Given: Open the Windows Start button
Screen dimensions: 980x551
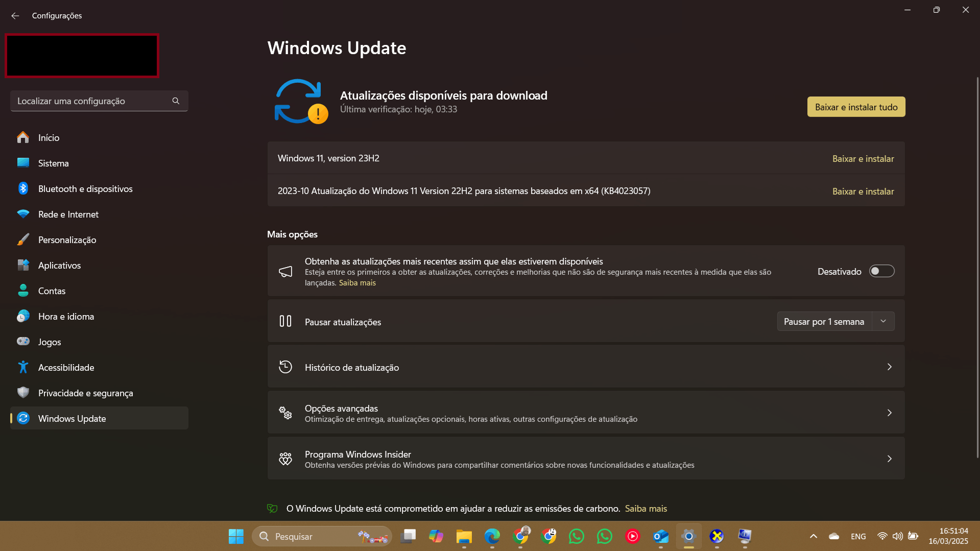Looking at the screenshot, I should click(x=236, y=536).
